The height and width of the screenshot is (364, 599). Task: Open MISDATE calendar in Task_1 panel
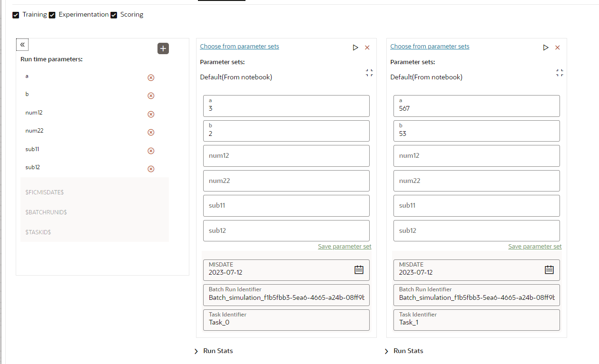point(549,269)
